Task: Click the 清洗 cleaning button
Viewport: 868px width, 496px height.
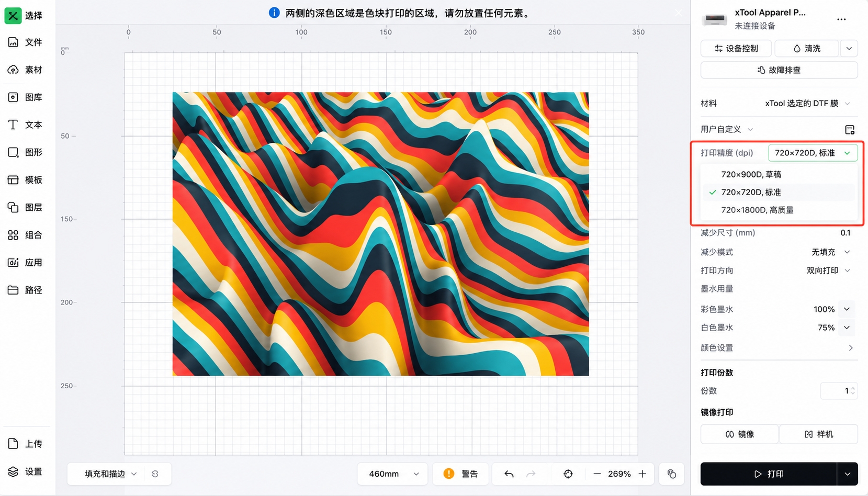Action: pos(807,48)
